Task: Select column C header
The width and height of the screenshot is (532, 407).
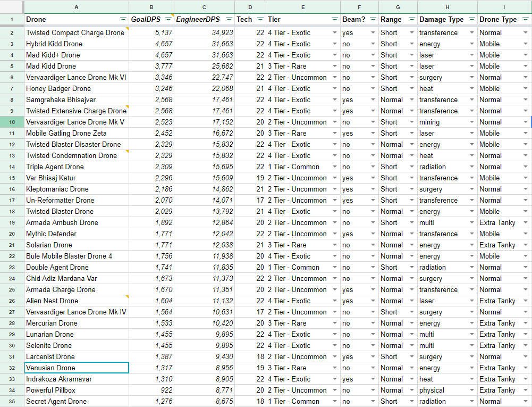Action: point(205,7)
